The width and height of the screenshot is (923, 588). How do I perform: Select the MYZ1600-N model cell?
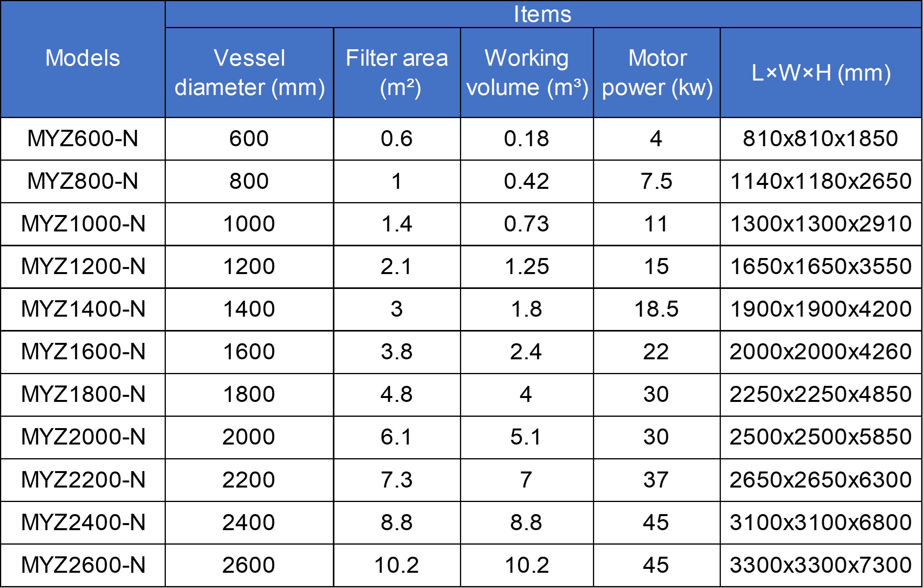(x=83, y=352)
